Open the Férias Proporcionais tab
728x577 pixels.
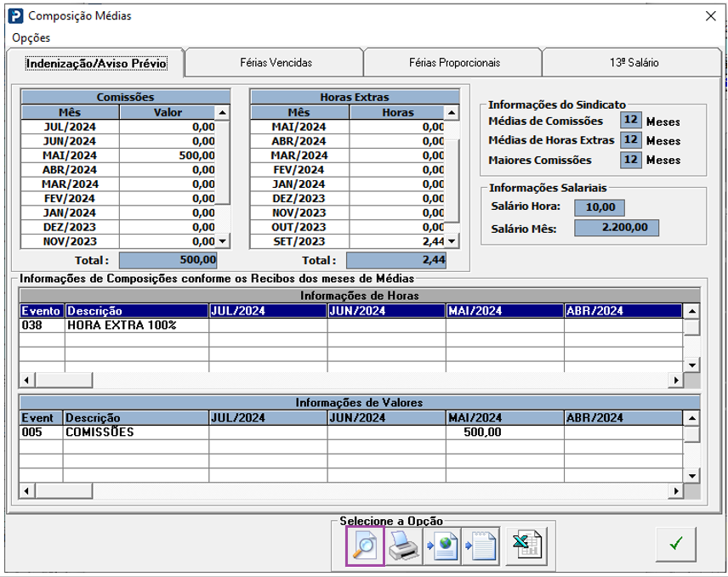click(454, 63)
